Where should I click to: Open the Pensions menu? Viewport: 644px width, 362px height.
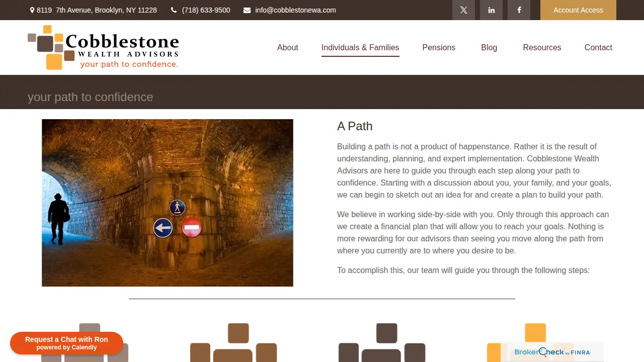(439, 47)
